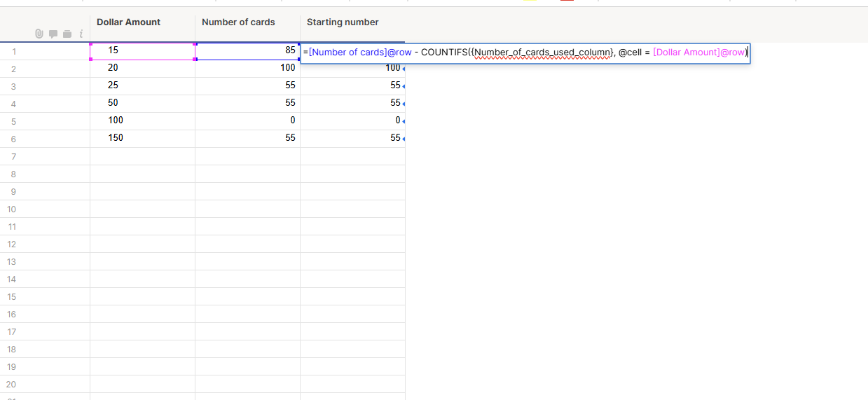Select row number 5
868x400 pixels.
(14, 121)
